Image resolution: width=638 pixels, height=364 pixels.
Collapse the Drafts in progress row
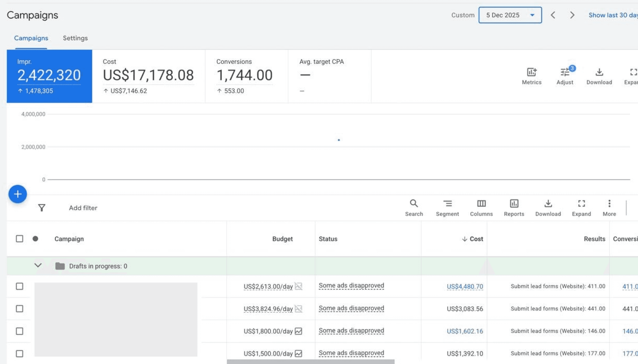click(38, 265)
